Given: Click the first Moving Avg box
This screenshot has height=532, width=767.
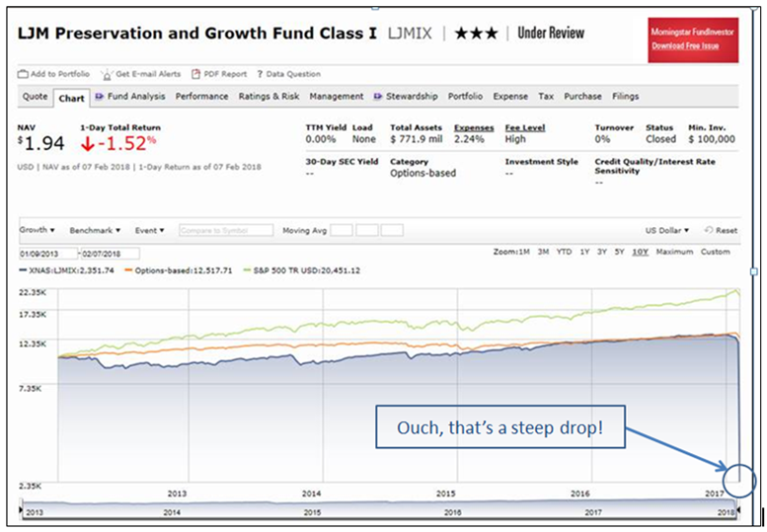Looking at the screenshot, I should (x=342, y=230).
